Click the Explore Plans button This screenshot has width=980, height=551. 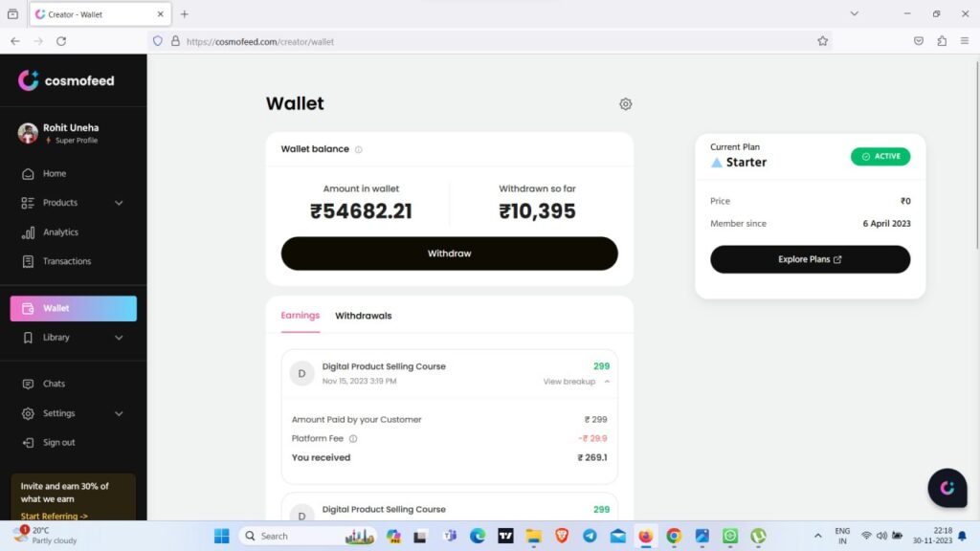[810, 259]
